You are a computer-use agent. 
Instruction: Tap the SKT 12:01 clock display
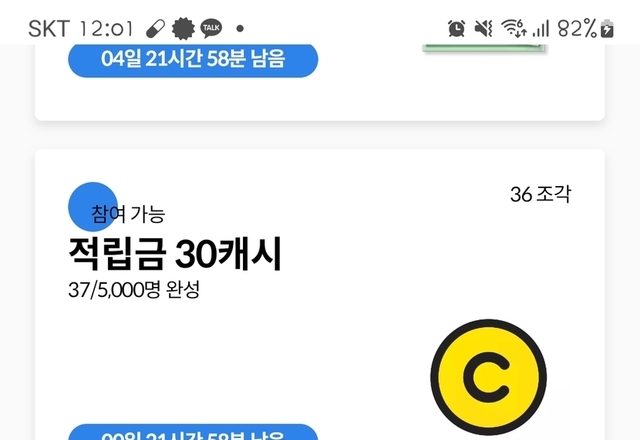coord(80,29)
